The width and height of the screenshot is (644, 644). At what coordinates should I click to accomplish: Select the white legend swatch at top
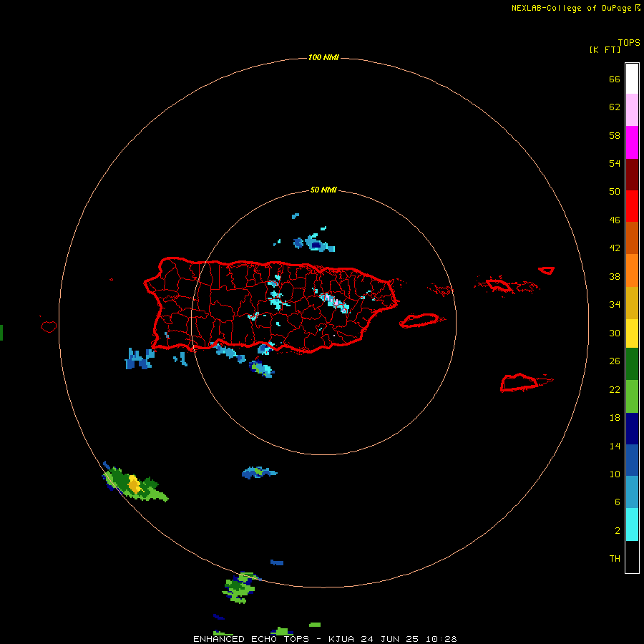coord(632,79)
